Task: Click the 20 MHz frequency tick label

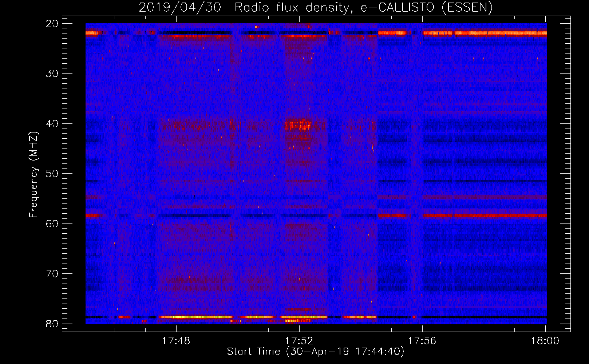Action: [52, 24]
